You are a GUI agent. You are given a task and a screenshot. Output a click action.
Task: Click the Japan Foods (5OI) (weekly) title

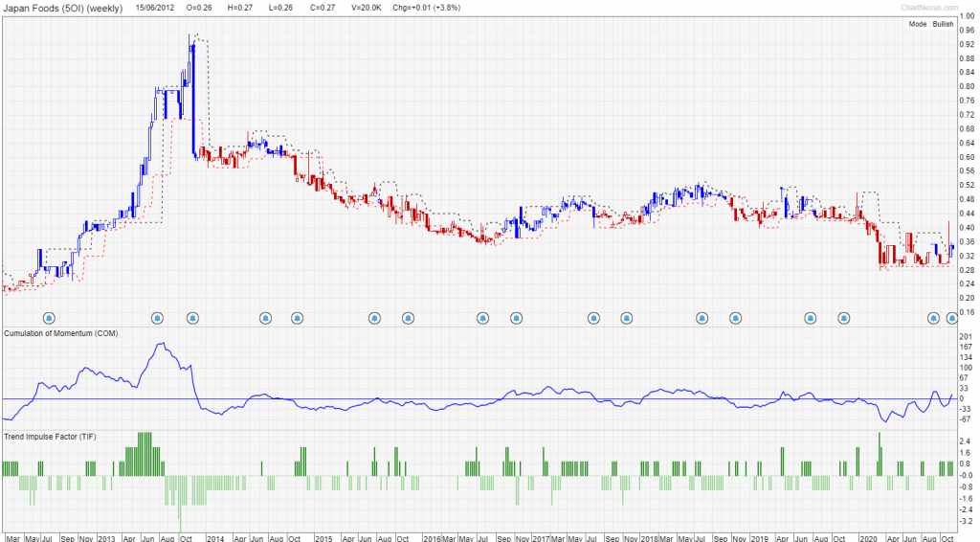63,8
